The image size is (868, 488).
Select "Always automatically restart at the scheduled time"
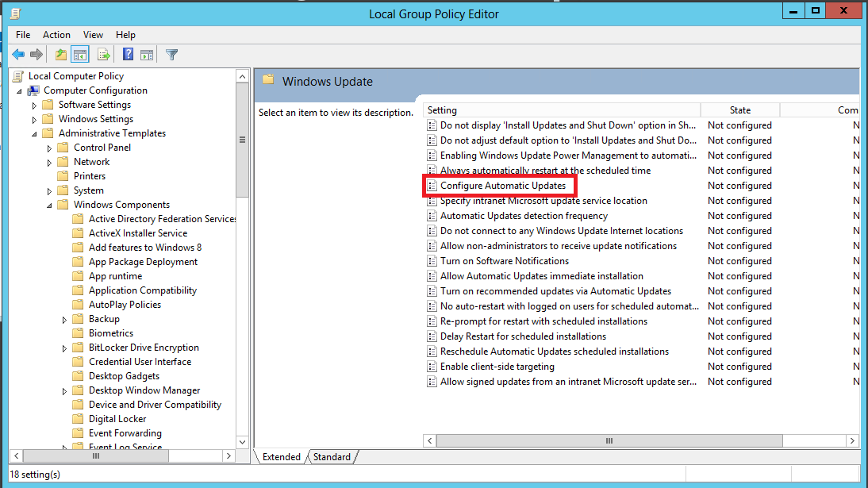coord(545,171)
